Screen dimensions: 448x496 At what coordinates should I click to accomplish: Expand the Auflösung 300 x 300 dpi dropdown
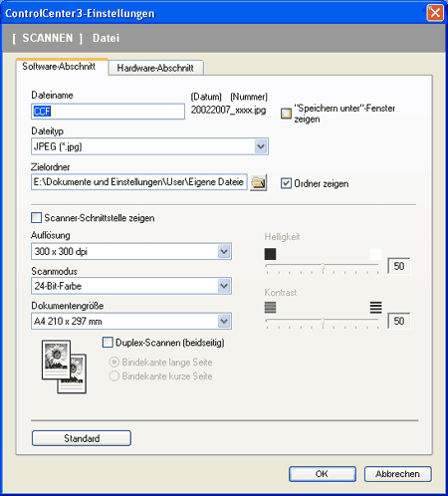(224, 251)
